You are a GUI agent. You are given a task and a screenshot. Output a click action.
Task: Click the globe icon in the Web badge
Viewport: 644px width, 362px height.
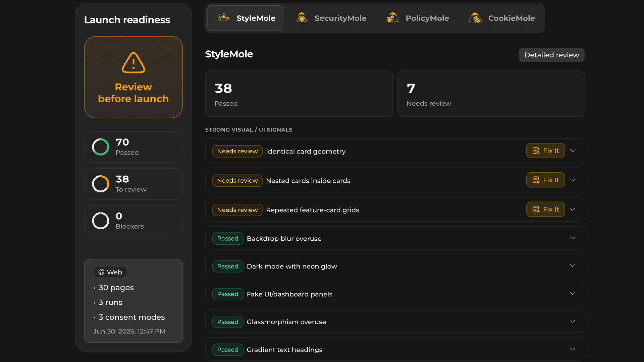(x=101, y=272)
